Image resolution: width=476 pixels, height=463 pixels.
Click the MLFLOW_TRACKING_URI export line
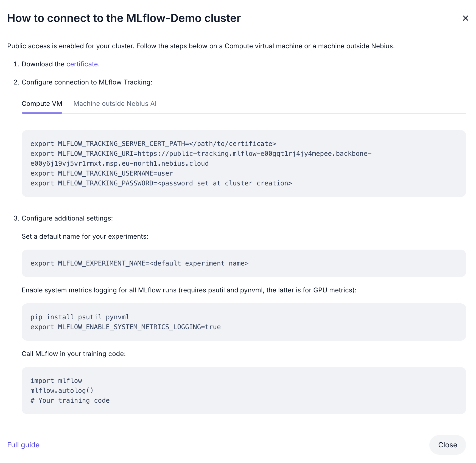pyautogui.click(x=201, y=154)
